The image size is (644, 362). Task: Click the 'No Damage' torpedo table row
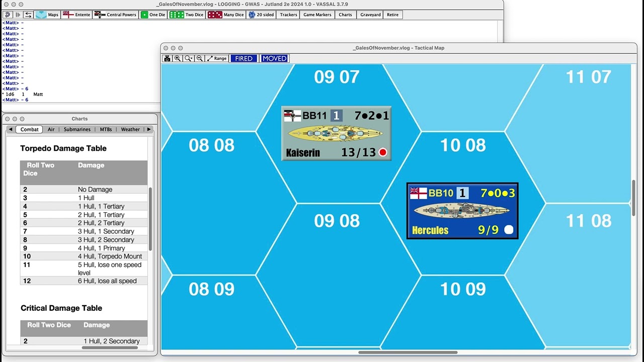(84, 190)
